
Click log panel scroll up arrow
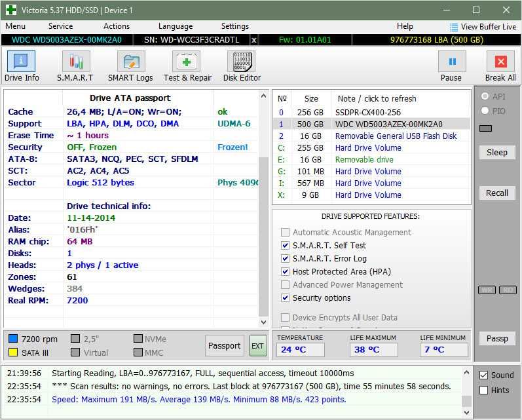pos(467,373)
